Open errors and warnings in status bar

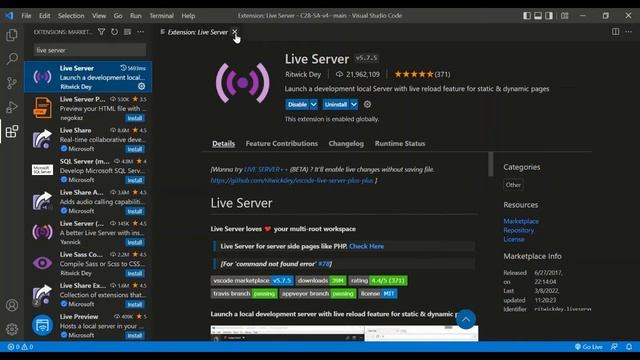[x=20, y=347]
